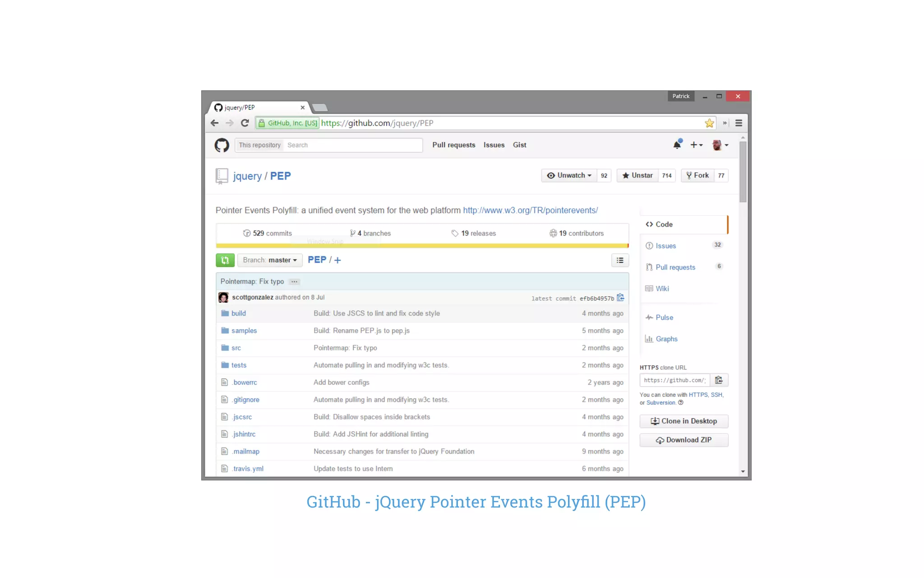Click the scrollbar down arrow
The width and height of the screenshot is (924, 578).
click(x=743, y=471)
